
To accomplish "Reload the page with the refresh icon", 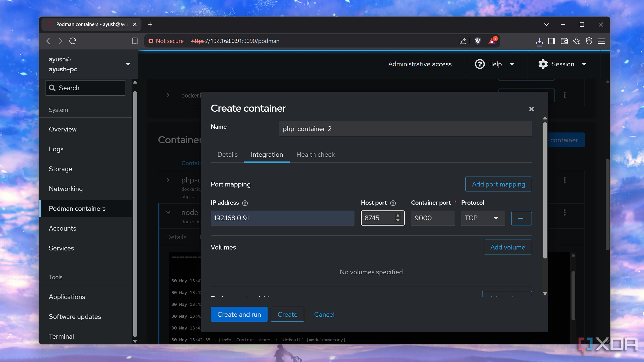I will tap(73, 41).
